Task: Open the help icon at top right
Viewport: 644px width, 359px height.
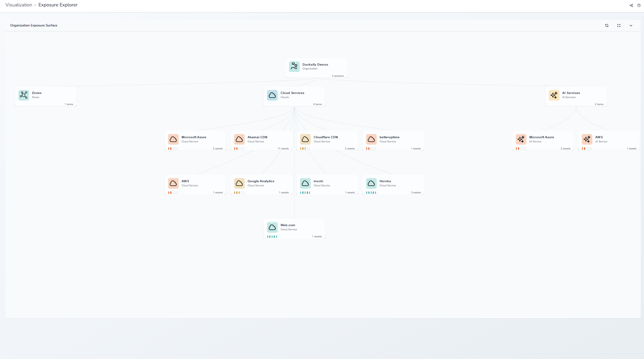Action: [639, 5]
